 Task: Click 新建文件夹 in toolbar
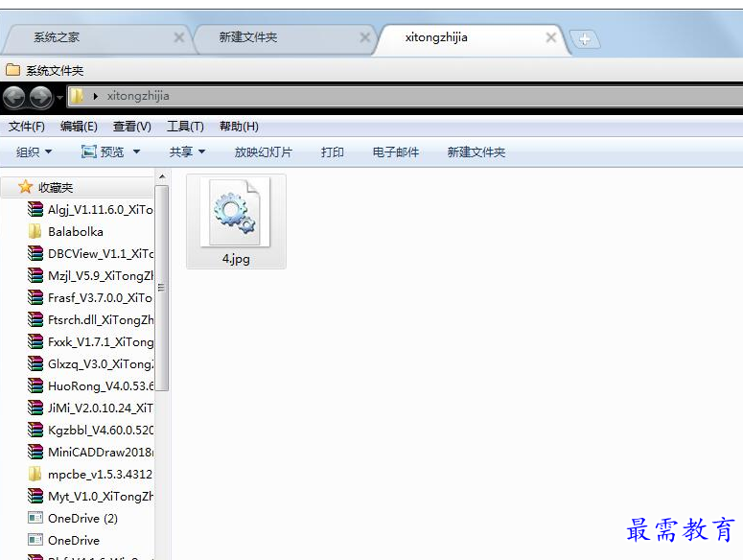pyautogui.click(x=476, y=152)
